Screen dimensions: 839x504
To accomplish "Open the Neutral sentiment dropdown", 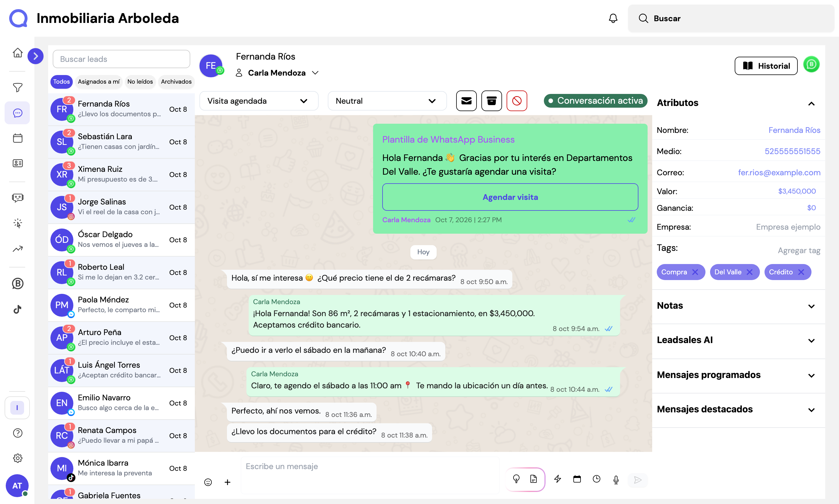I will [387, 101].
